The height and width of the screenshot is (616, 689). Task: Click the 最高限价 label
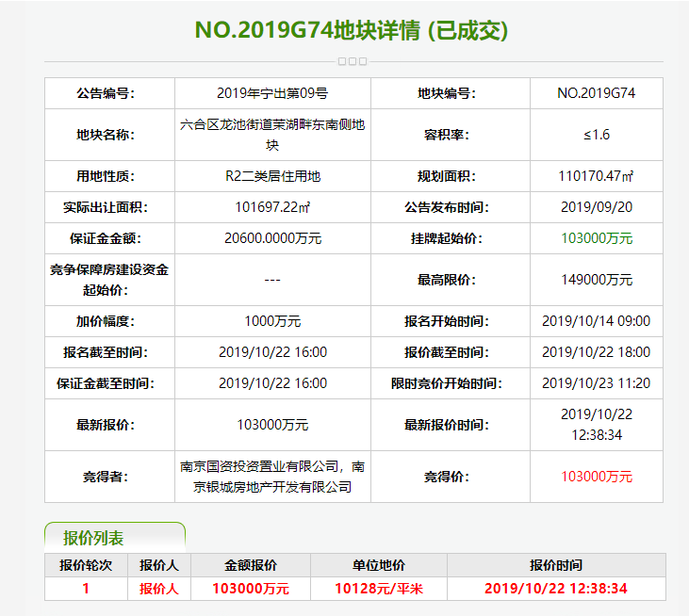(447, 280)
